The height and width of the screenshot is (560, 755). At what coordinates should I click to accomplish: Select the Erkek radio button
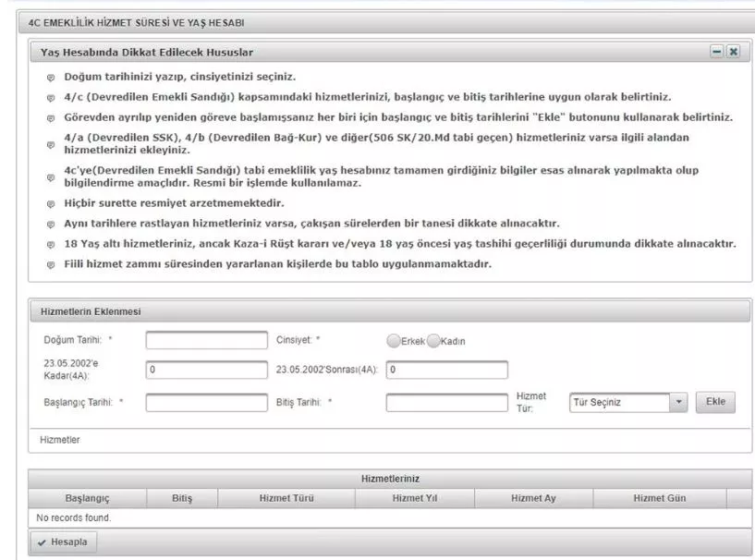pos(393,340)
